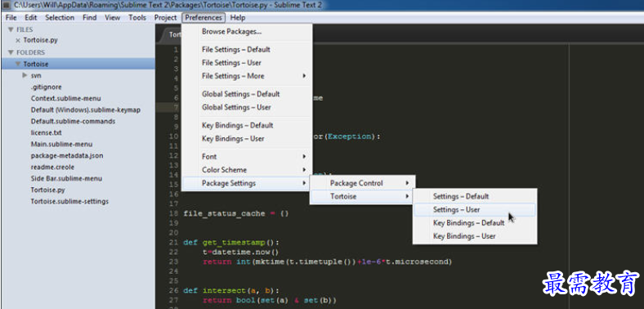
Task: Select the svn folder
Action: click(36, 75)
